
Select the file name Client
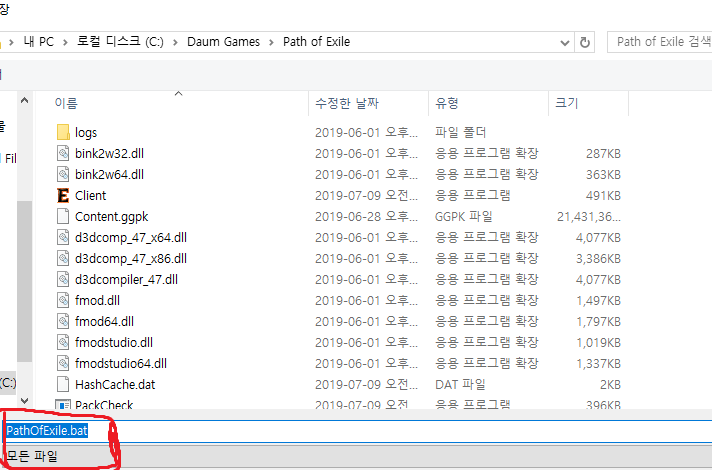90,196
